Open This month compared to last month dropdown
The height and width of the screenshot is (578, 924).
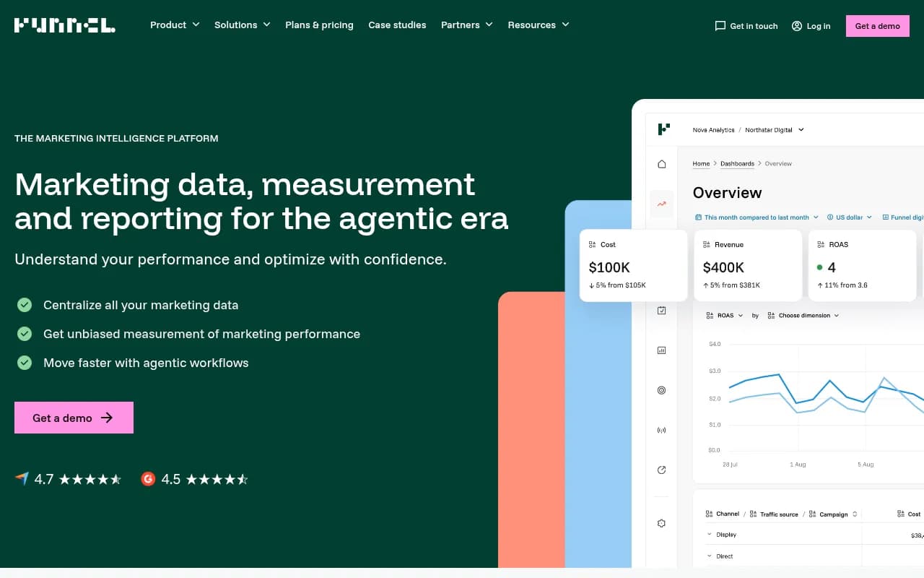(757, 217)
